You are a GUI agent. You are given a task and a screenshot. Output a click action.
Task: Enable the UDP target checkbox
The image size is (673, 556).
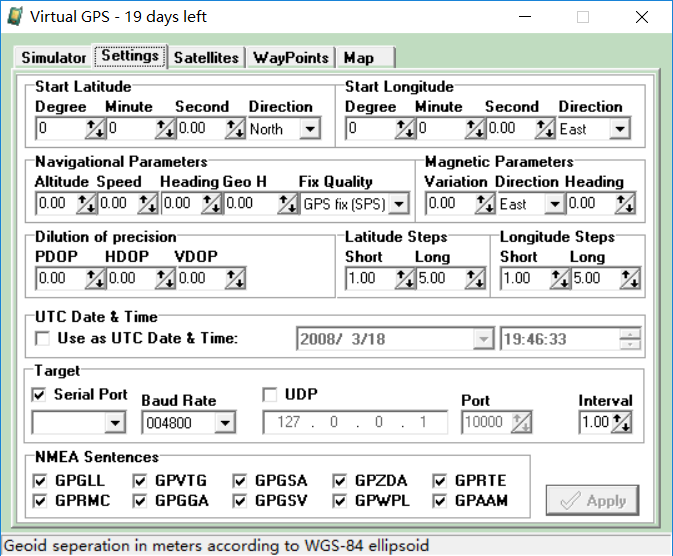[x=270, y=394]
